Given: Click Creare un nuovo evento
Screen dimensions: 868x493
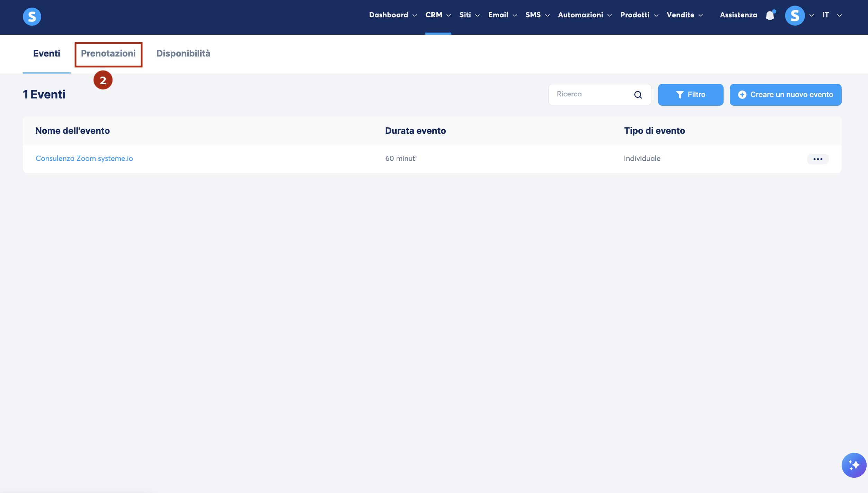Looking at the screenshot, I should pyautogui.click(x=786, y=95).
